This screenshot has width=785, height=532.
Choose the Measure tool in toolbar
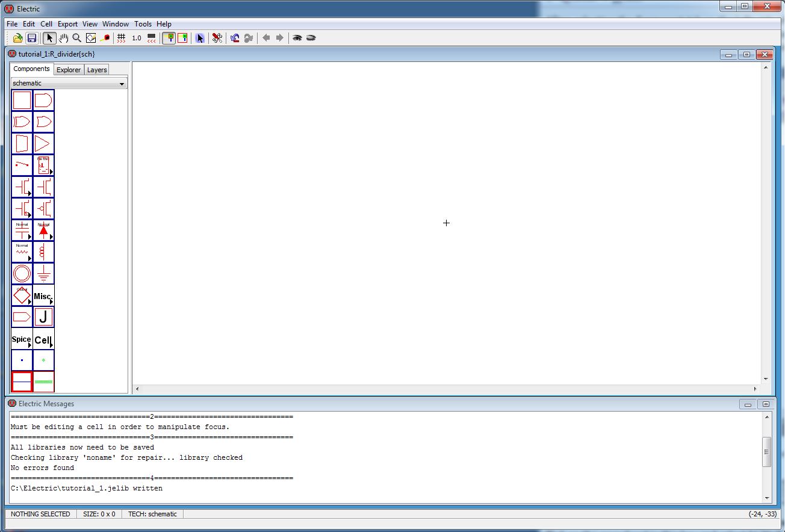point(105,38)
